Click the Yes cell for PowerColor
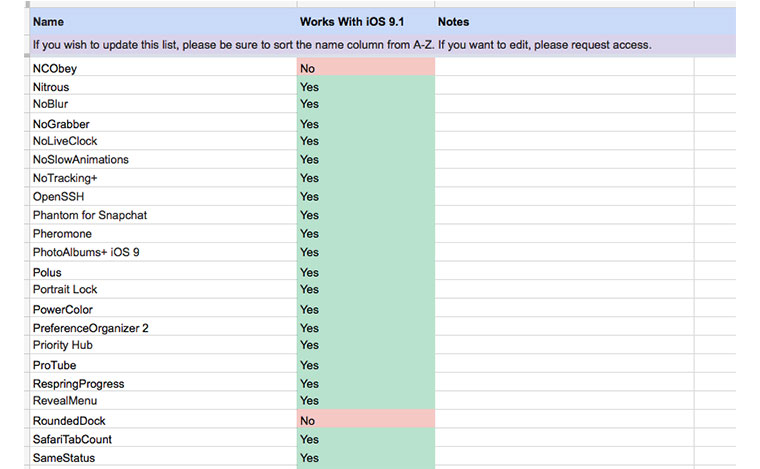 366,308
